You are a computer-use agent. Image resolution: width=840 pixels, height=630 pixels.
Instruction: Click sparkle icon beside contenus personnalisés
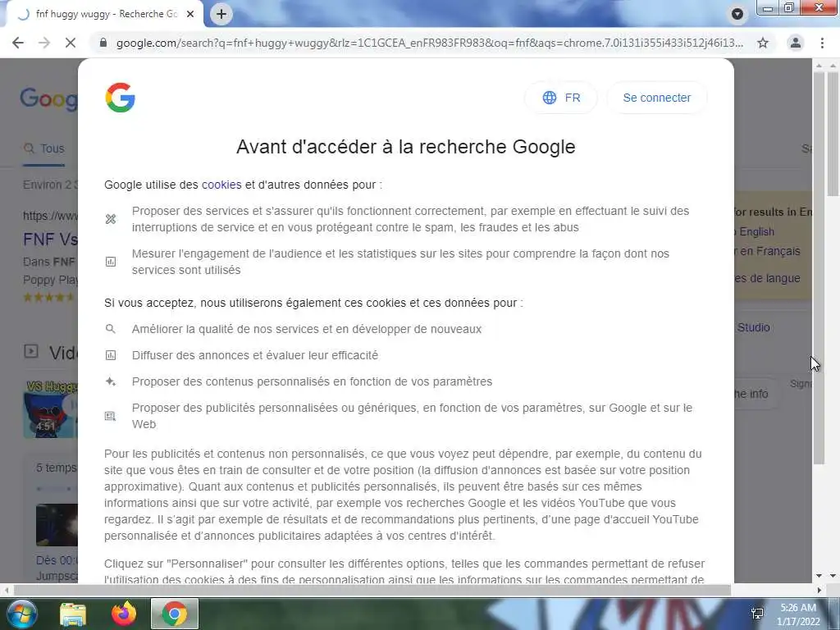click(x=111, y=381)
